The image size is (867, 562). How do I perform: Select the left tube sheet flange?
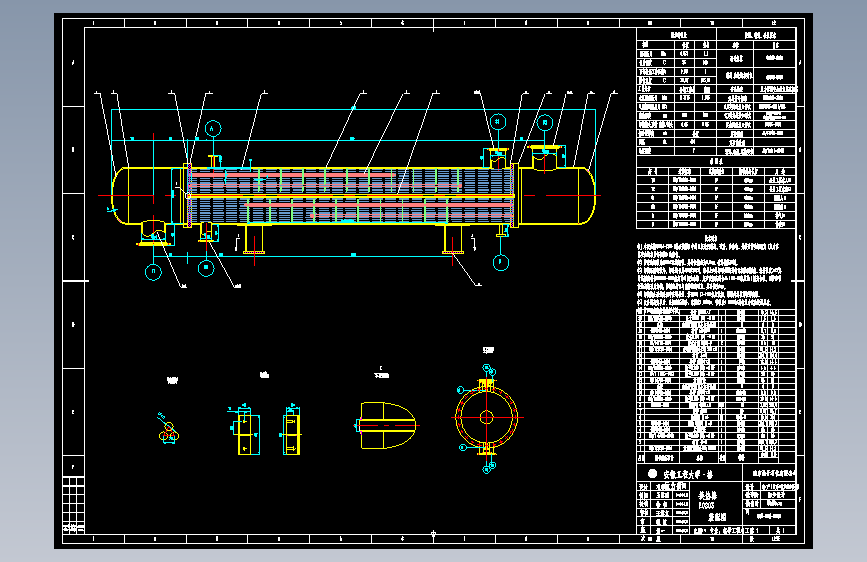(x=187, y=196)
